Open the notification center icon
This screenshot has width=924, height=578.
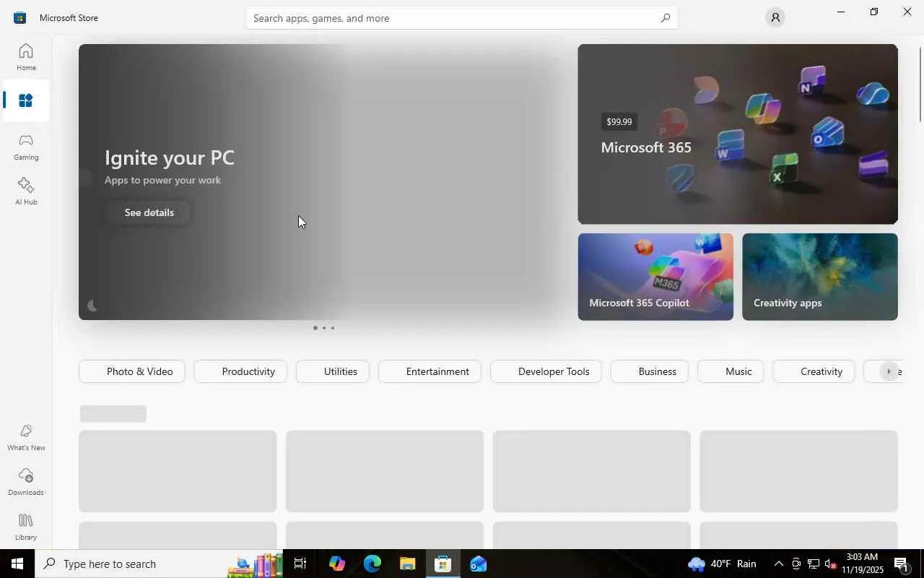tap(902, 564)
